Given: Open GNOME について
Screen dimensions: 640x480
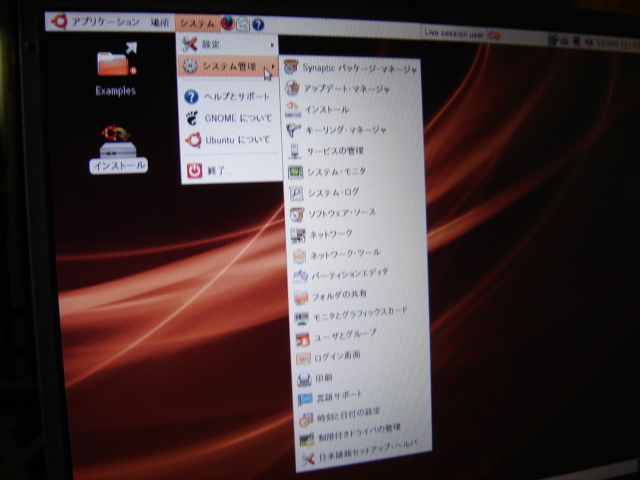Looking at the screenshot, I should point(231,118).
